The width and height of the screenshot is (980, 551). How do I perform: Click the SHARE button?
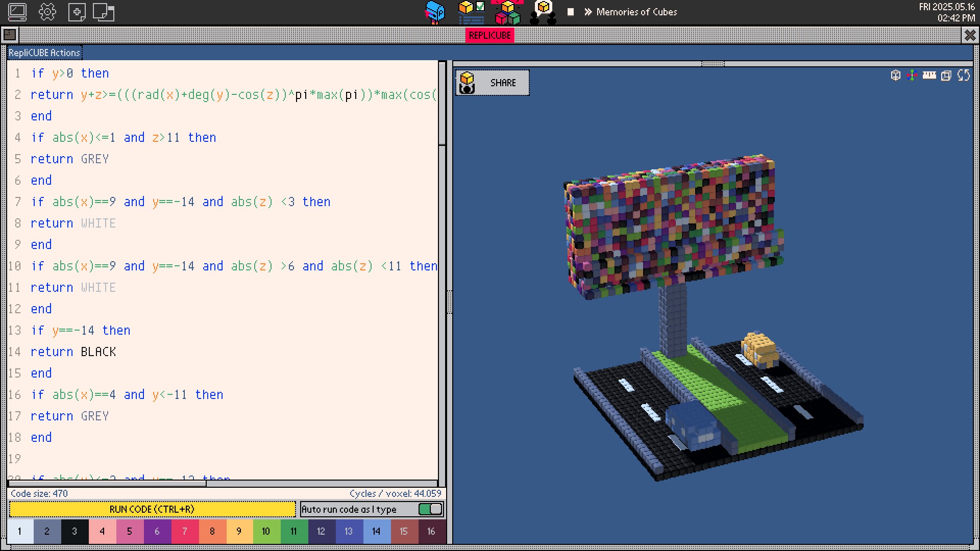(493, 83)
